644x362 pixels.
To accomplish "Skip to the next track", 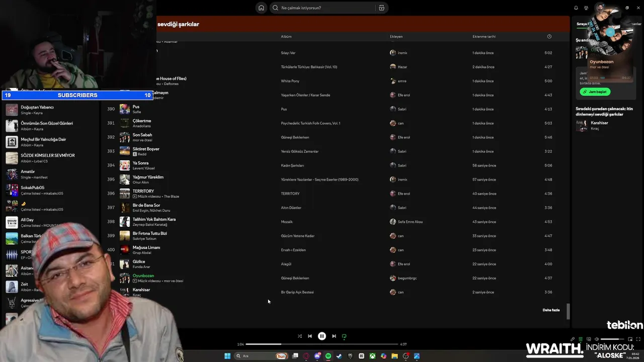I will pos(334,336).
